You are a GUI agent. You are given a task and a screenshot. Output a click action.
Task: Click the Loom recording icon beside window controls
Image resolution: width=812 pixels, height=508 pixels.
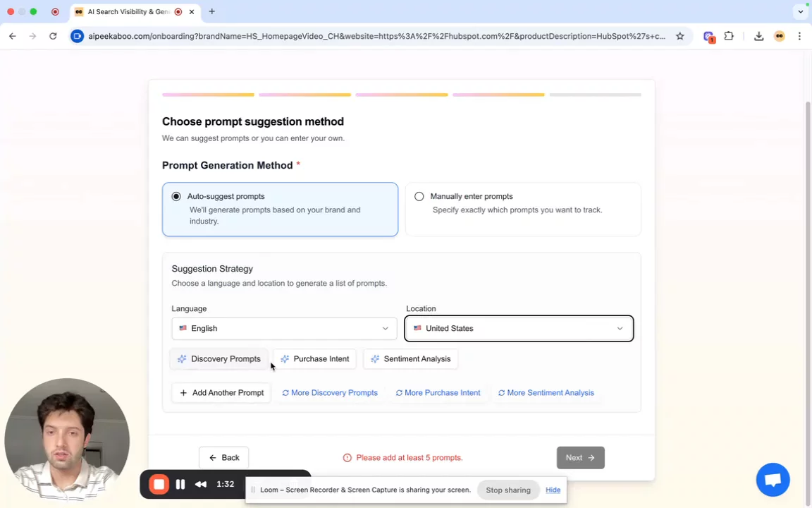[55, 11]
